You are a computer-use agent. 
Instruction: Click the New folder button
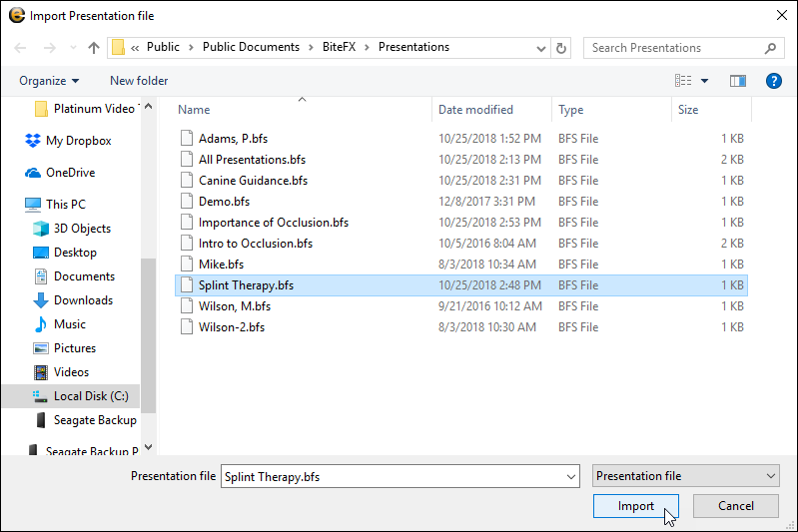coord(139,81)
